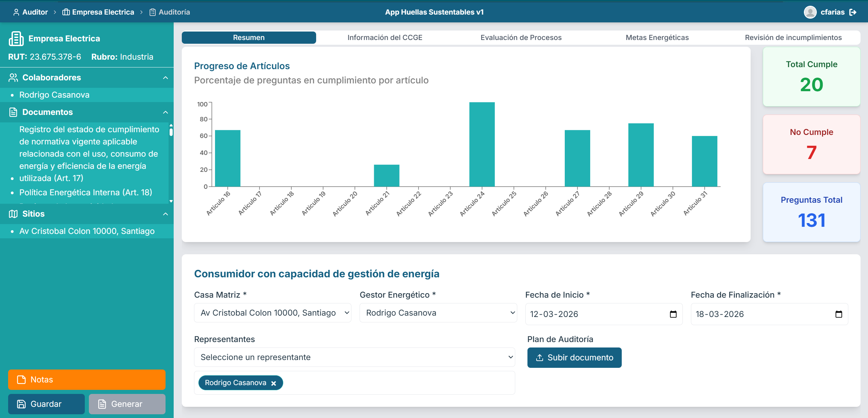This screenshot has height=418, width=868.
Task: Click the user avatar icon in the header
Action: pos(810,12)
